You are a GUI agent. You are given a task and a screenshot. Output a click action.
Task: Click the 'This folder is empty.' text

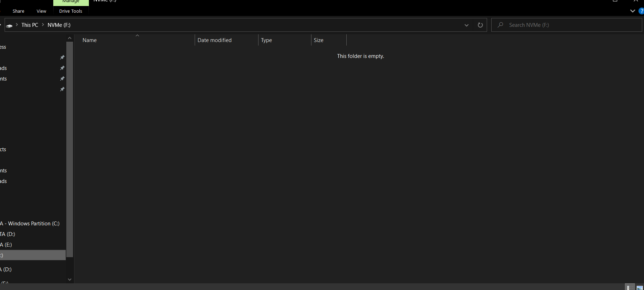click(360, 56)
